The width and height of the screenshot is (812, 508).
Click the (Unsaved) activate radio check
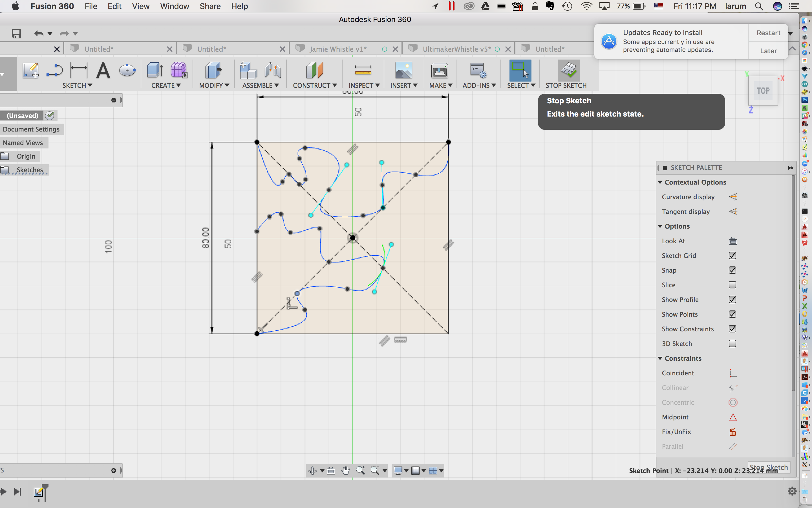pyautogui.click(x=50, y=116)
